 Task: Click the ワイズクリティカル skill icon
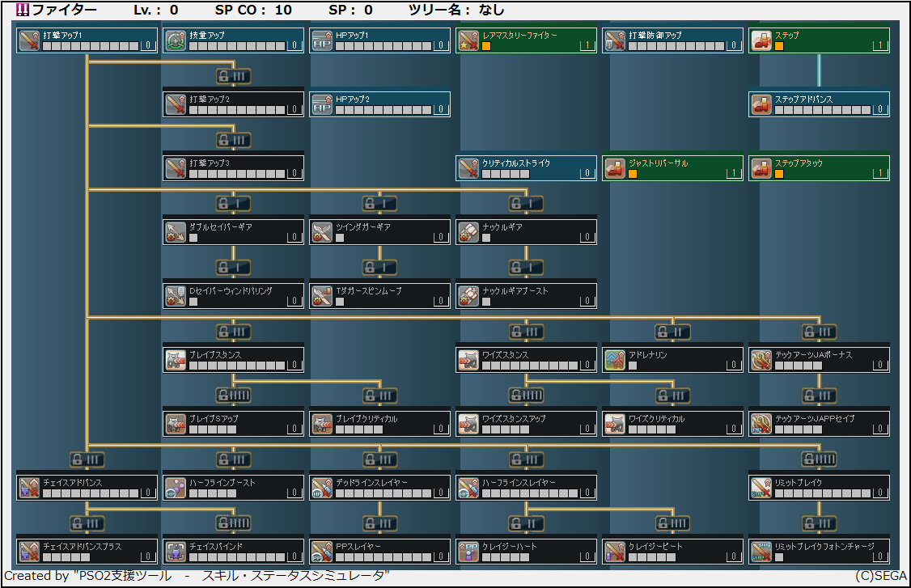point(615,424)
